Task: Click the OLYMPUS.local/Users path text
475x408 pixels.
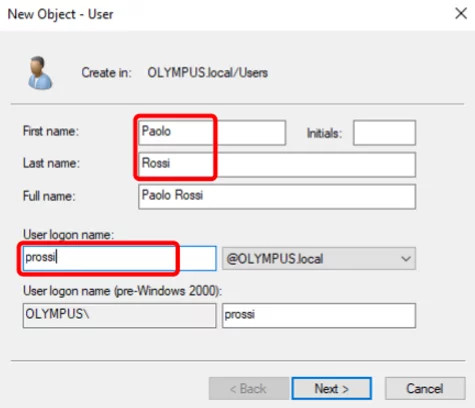Action: pos(208,73)
